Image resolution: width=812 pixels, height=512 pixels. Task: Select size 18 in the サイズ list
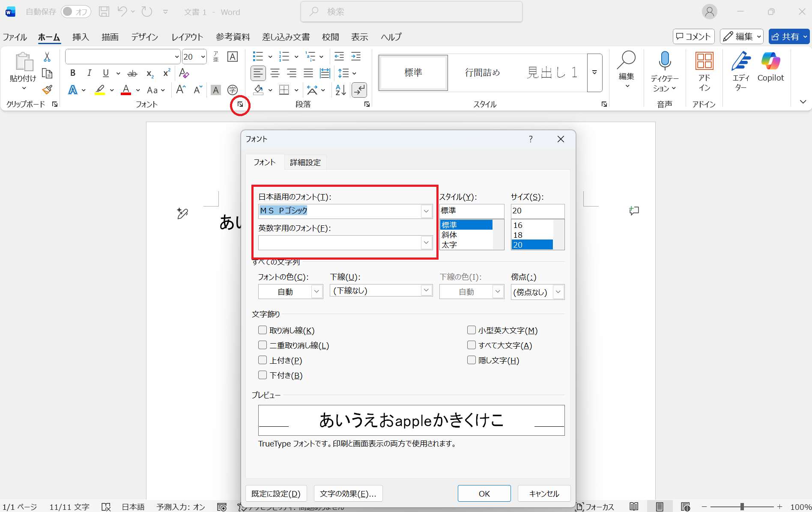(518, 235)
